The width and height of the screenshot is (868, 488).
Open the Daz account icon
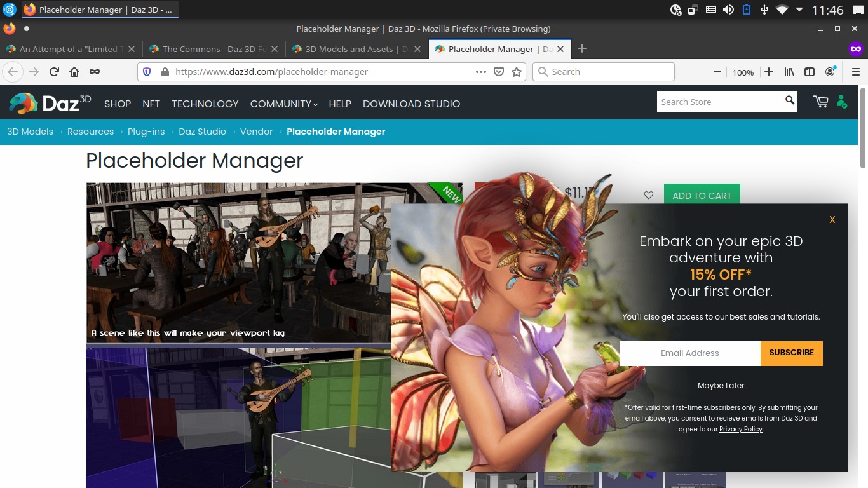pos(842,102)
